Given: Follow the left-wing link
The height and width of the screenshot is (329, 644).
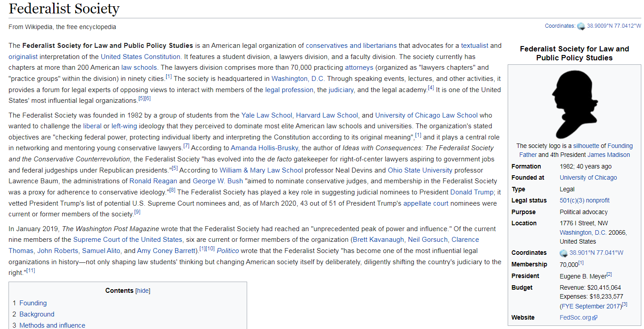Looking at the screenshot, I should coord(124,126).
